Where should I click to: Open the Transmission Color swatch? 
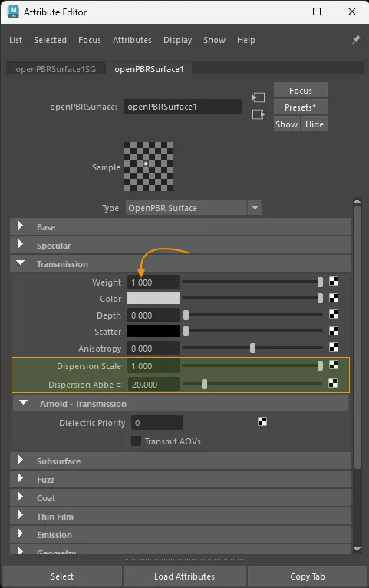pyautogui.click(x=153, y=298)
